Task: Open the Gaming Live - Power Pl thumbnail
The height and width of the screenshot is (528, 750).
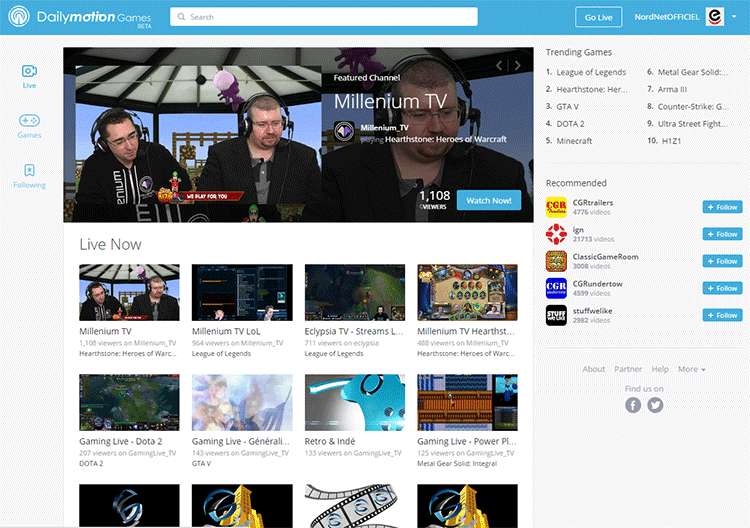Action: 467,402
